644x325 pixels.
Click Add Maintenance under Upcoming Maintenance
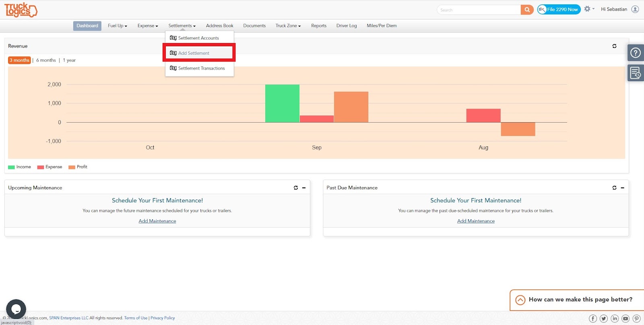tap(157, 221)
